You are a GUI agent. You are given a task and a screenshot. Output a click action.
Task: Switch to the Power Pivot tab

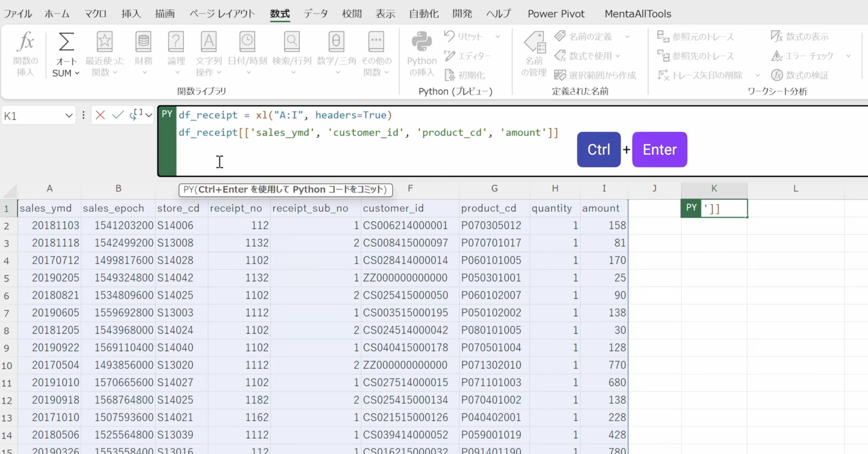click(x=556, y=14)
